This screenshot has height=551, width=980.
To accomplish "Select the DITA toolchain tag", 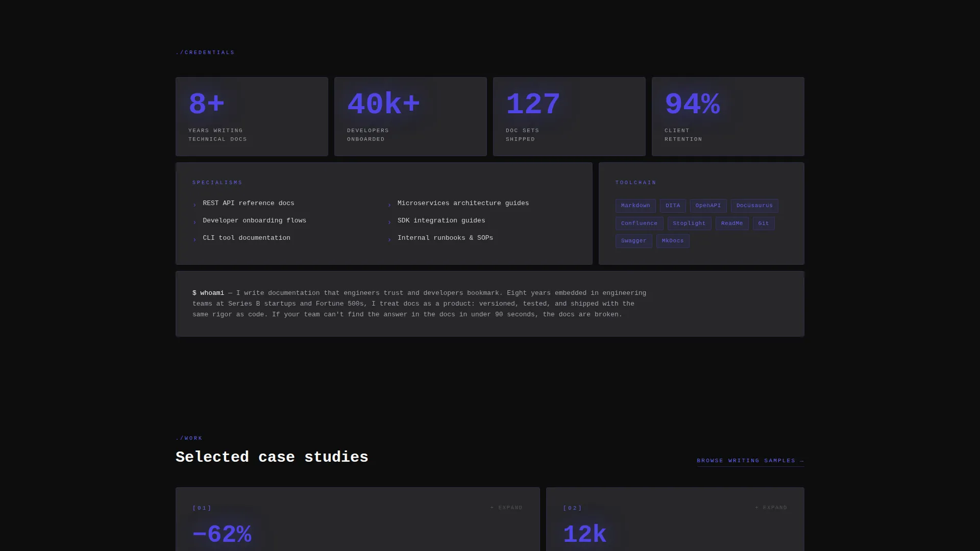I will click(x=673, y=206).
